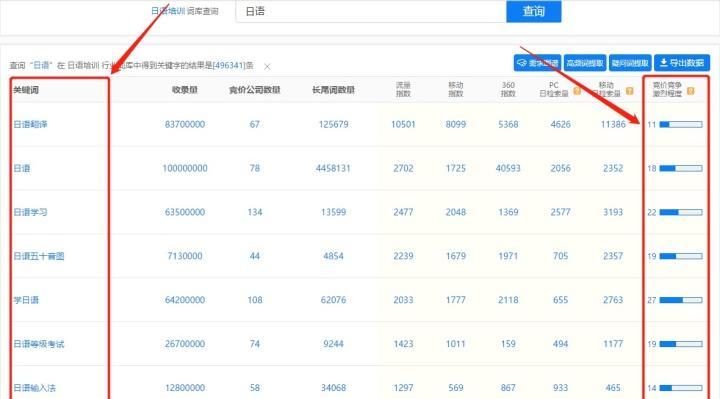The width and height of the screenshot is (720, 399).
Task: Click the mobile daily search value 465
Action: 613,388
